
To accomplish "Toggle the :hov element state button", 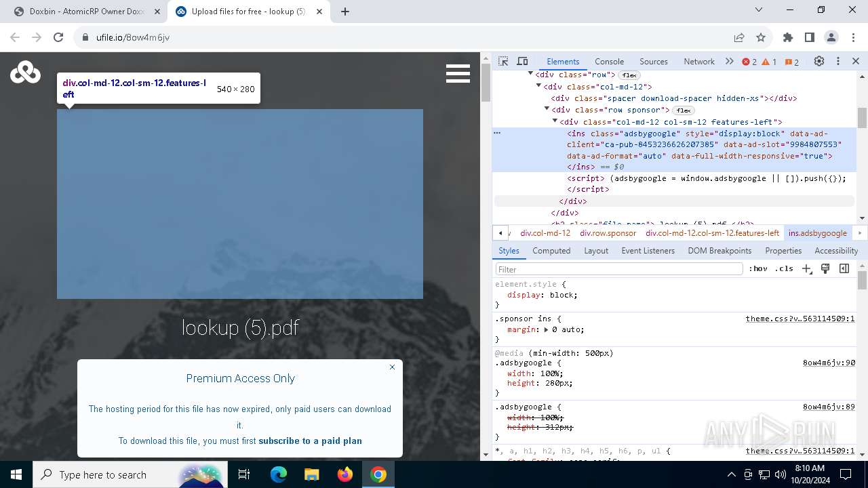I will [758, 269].
